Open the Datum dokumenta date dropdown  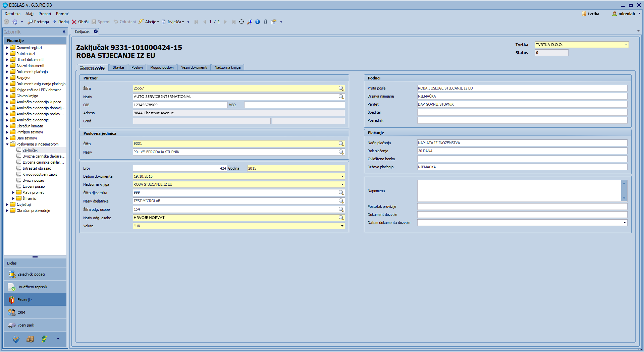(x=342, y=176)
